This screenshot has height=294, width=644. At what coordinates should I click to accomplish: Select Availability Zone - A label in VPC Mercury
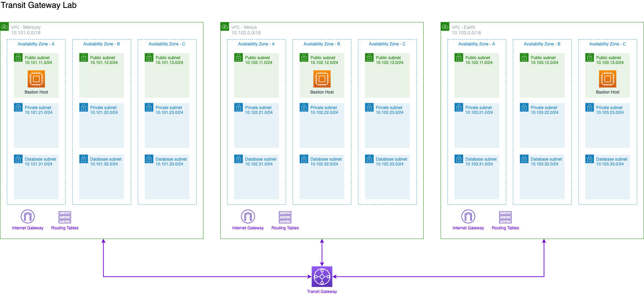pos(36,44)
